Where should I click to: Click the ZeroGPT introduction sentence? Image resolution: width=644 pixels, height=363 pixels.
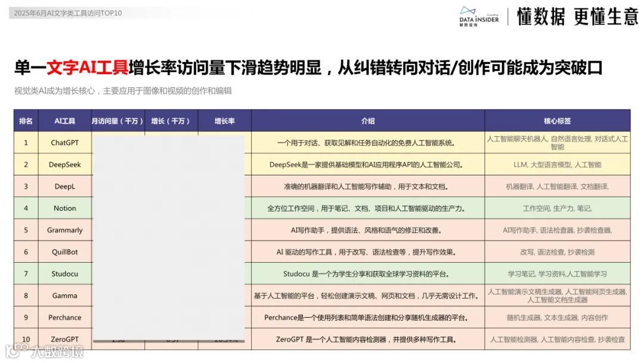click(x=366, y=339)
